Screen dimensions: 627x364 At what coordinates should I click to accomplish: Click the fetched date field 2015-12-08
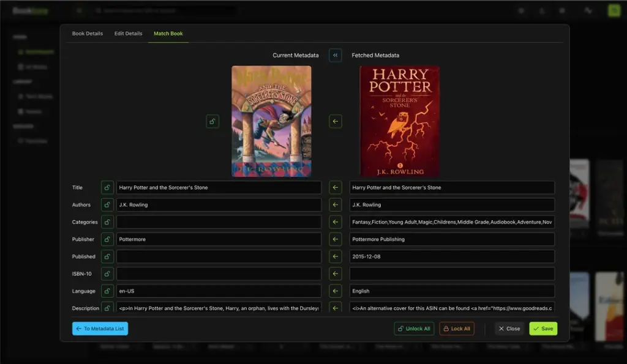pyautogui.click(x=452, y=256)
